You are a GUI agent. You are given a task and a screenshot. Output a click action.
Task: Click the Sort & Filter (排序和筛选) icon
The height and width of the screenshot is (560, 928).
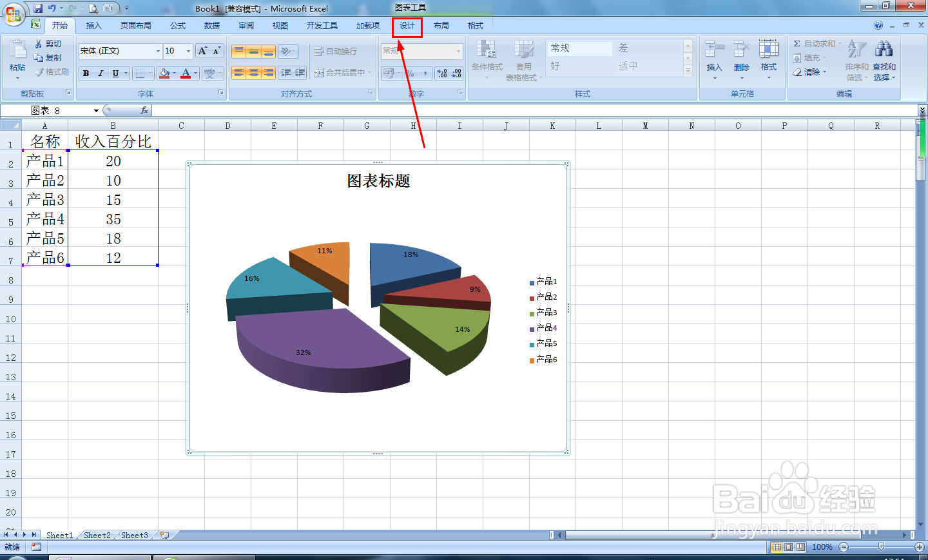(x=857, y=58)
